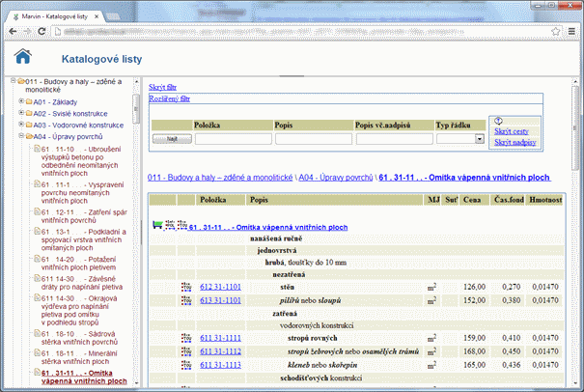Click the folder icon of A03 - Vodorovné konstrukce
Viewport: 584px width, 392px height.
point(29,125)
